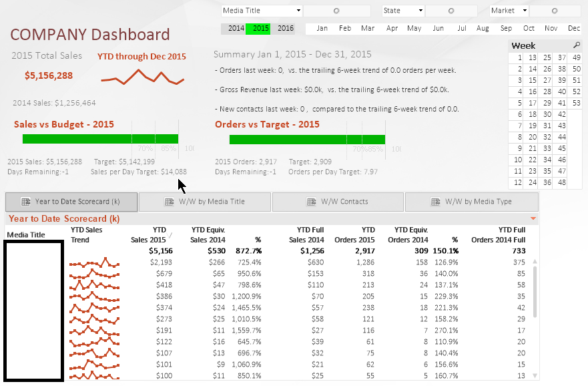
Task: Click the search icon in the Week slicer
Action: click(x=578, y=45)
